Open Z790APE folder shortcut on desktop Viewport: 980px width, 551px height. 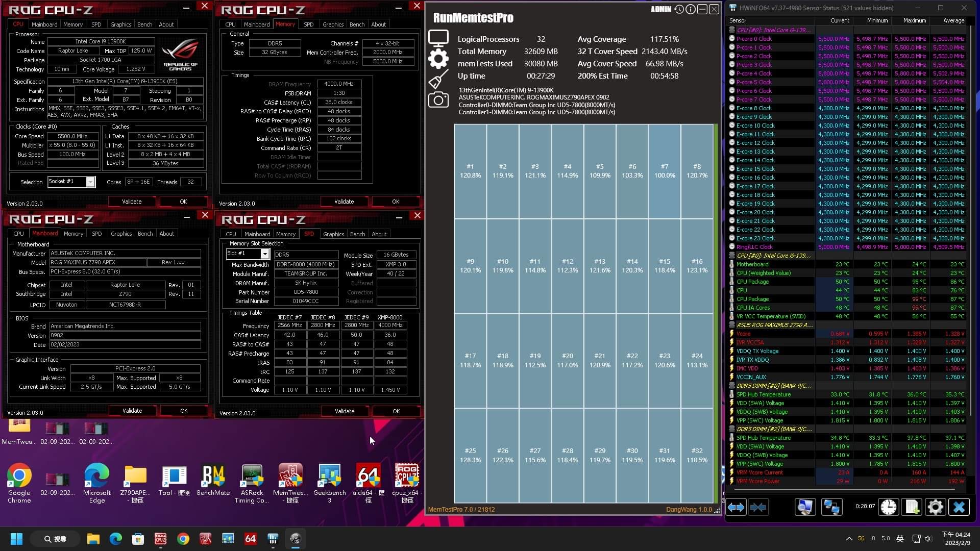click(x=135, y=484)
